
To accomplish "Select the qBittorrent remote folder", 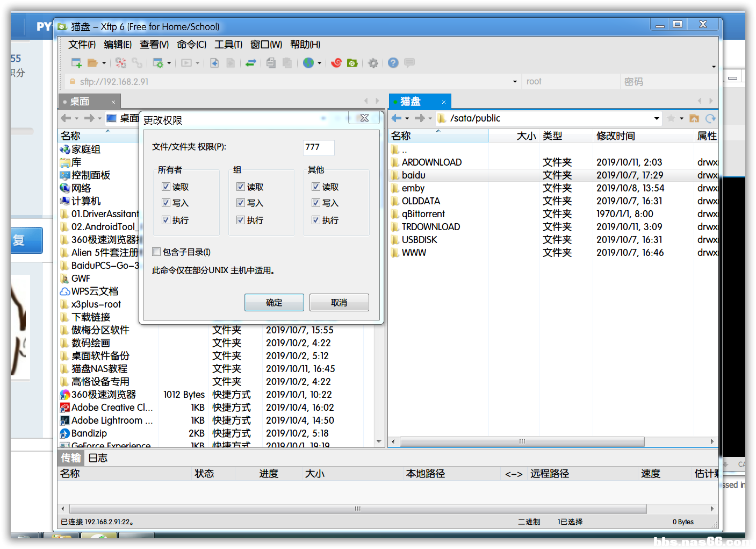I will tap(423, 214).
